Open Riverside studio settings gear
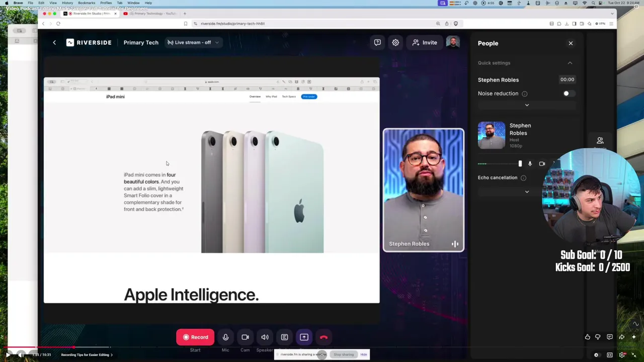The width and height of the screenshot is (644, 362). [395, 43]
